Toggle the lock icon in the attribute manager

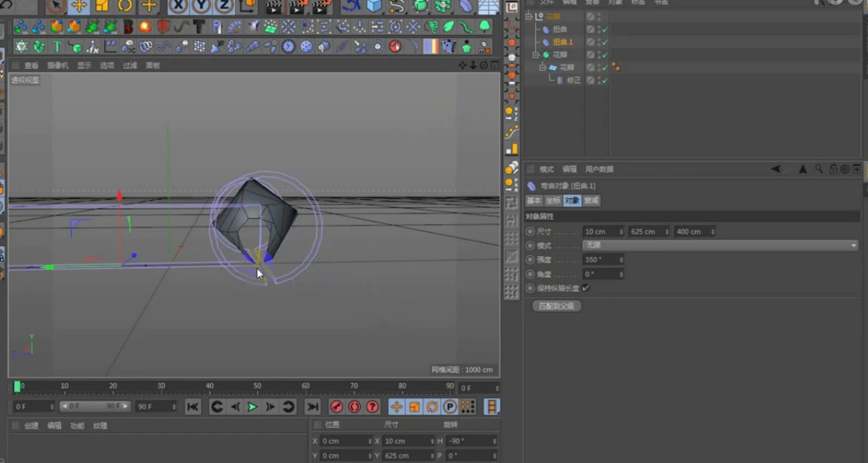coord(833,169)
